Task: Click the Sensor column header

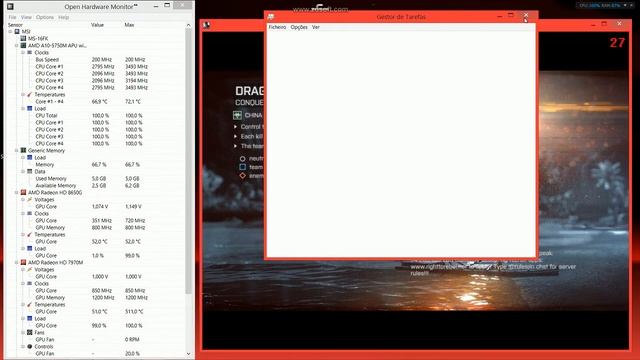Action: point(15,25)
